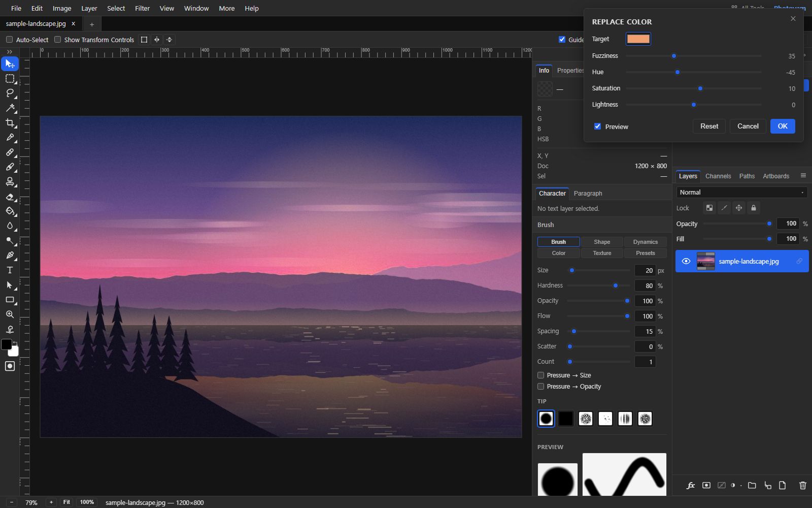Choose the Eraser tool

pos(10,197)
